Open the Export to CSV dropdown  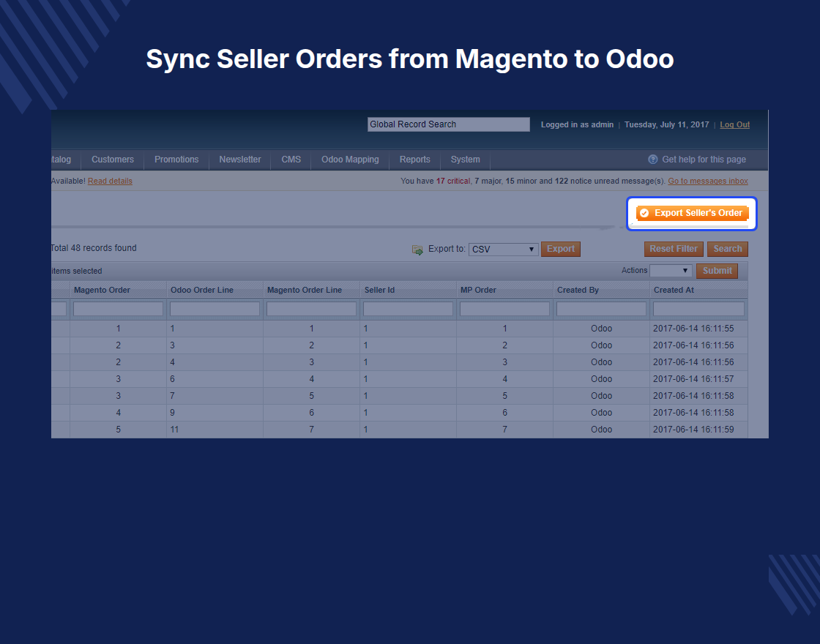point(503,250)
